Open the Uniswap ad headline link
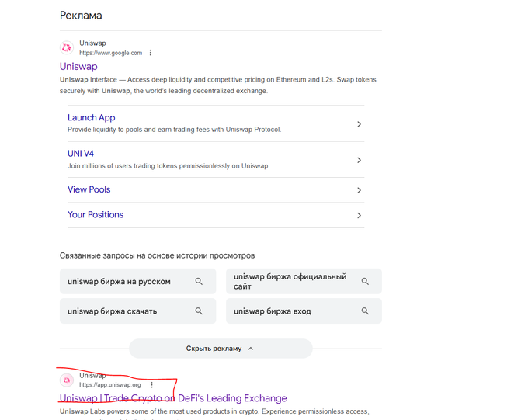This screenshot has width=528, height=420. tap(78, 66)
